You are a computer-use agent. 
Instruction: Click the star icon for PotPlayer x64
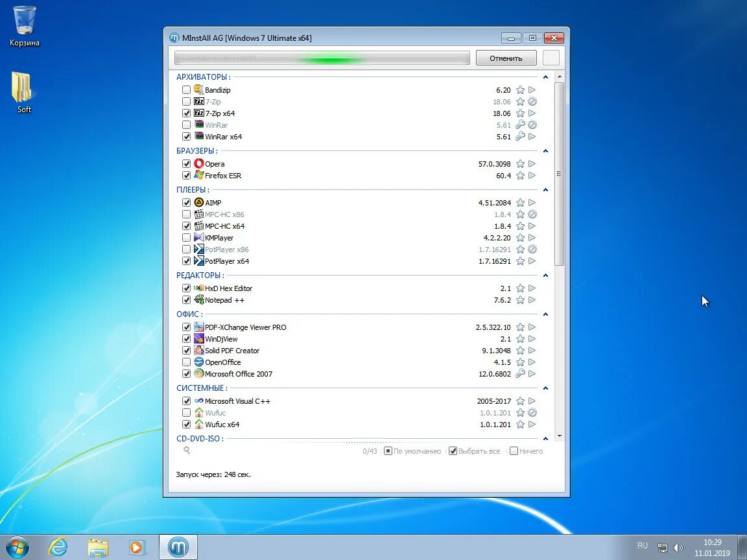click(x=520, y=261)
